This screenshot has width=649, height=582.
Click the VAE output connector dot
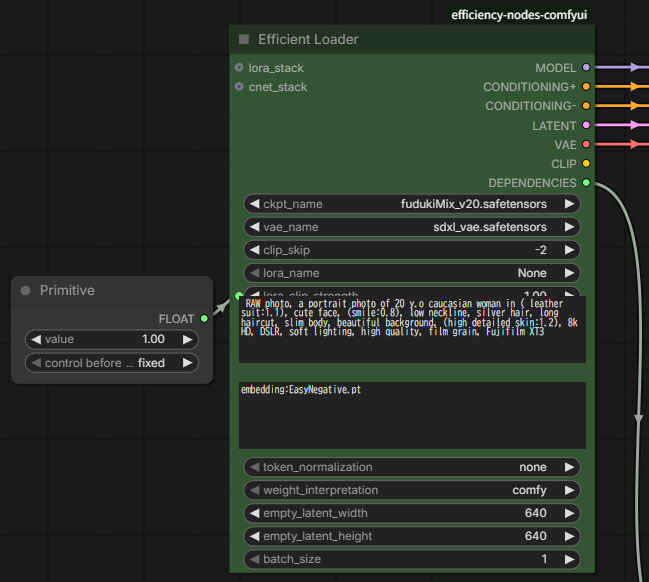click(586, 145)
